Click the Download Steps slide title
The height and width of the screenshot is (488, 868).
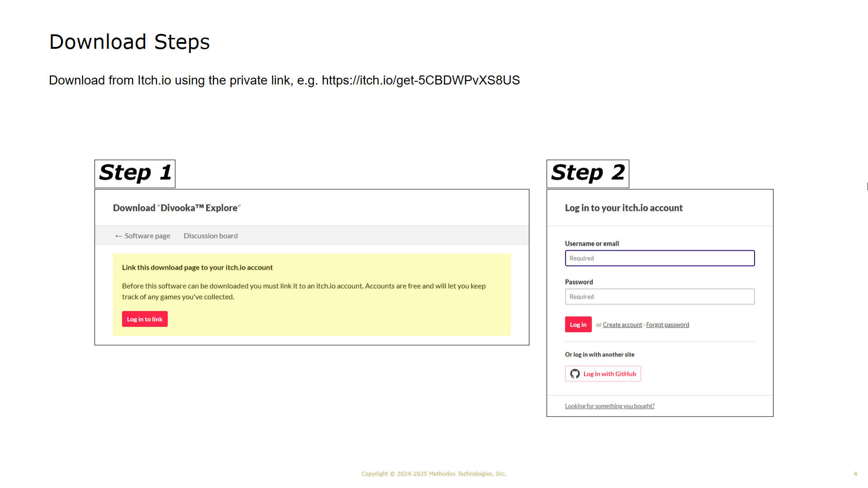130,42
